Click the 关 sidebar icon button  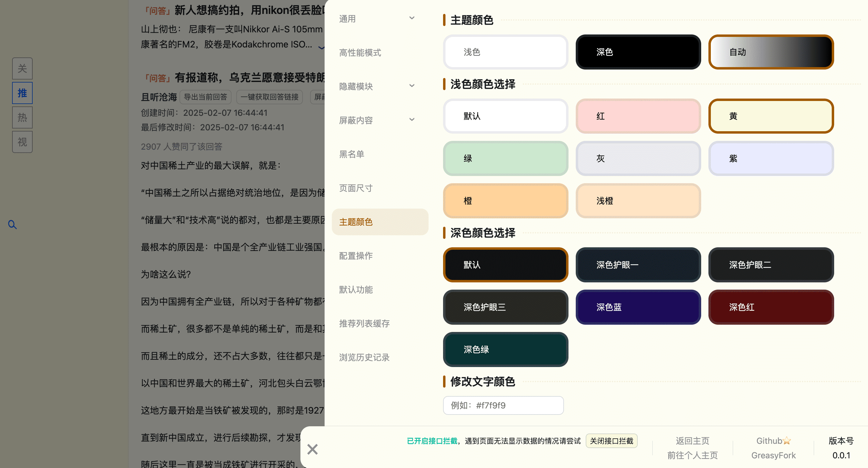click(22, 68)
